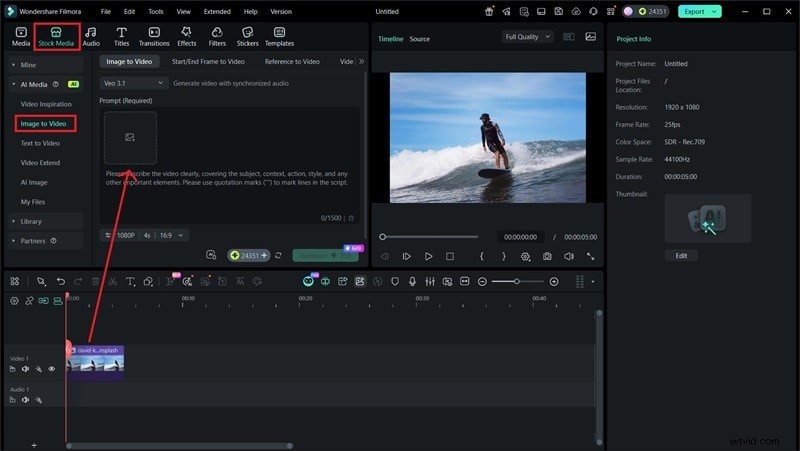Click Edit under the project thumbnail

click(x=681, y=255)
